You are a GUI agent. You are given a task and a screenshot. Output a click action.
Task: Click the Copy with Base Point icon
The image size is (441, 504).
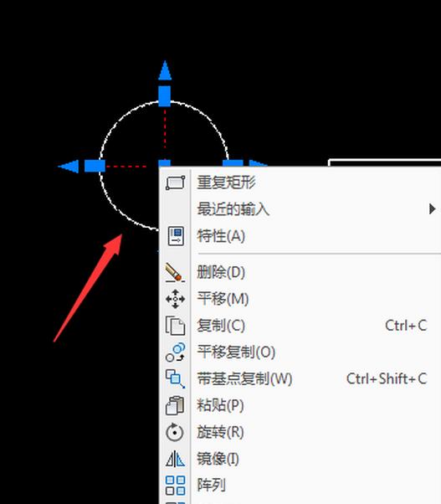176,378
